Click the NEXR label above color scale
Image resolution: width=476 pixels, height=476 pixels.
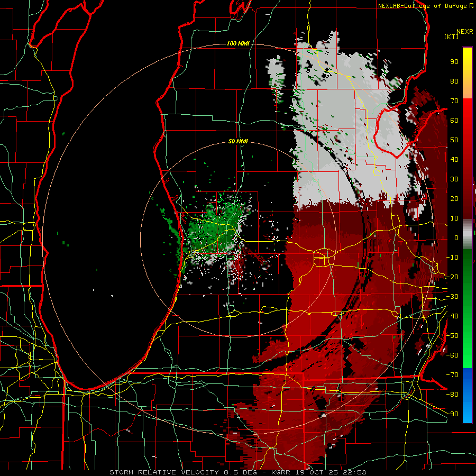click(x=465, y=32)
